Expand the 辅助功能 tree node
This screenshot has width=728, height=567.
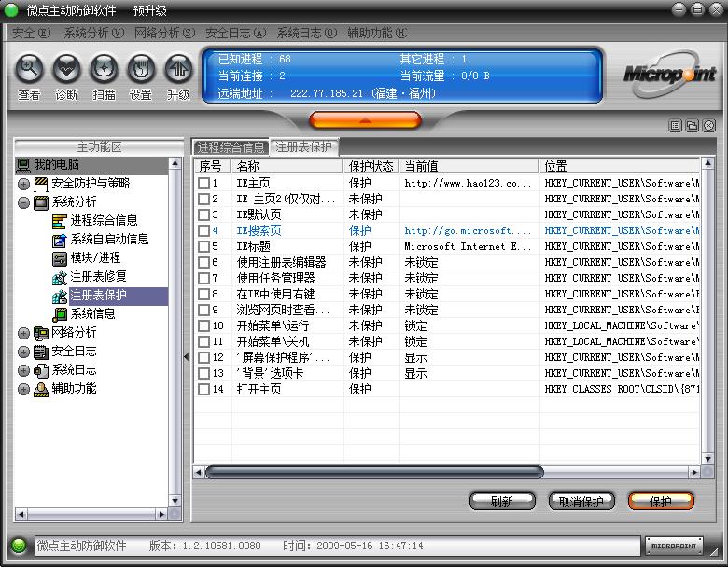[x=23, y=389]
